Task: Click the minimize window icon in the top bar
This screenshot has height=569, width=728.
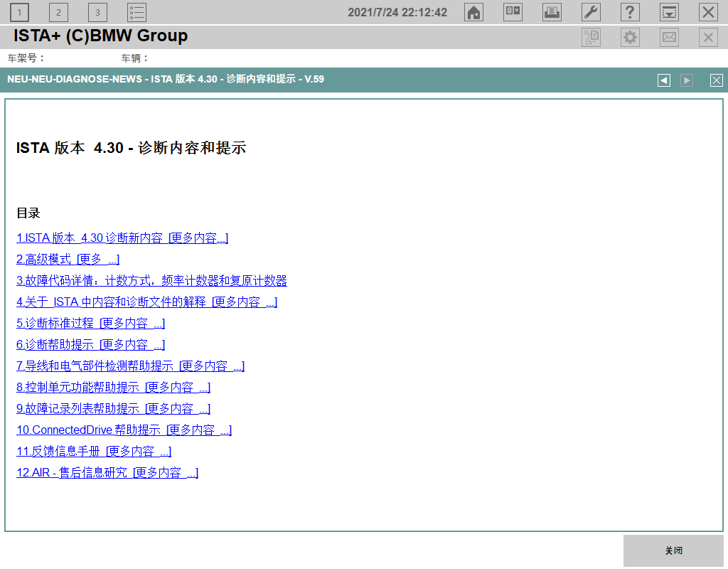Action: click(x=669, y=12)
